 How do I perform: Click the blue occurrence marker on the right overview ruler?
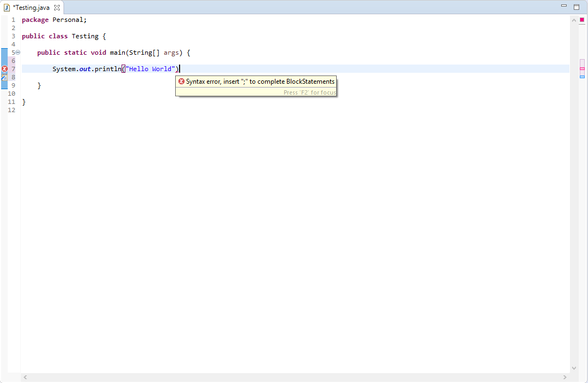coord(582,77)
